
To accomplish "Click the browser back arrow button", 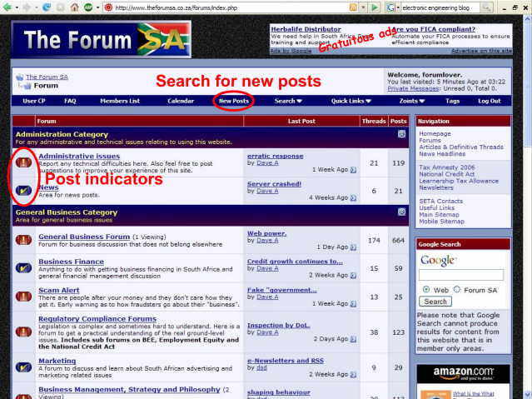I will click(7, 7).
